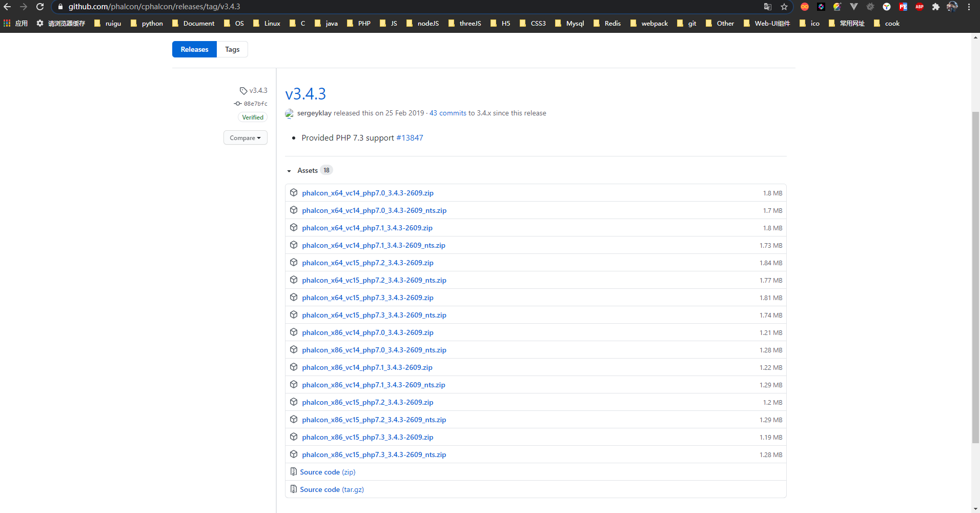Go back using the browser back arrow
980x513 pixels.
pyautogui.click(x=7, y=7)
